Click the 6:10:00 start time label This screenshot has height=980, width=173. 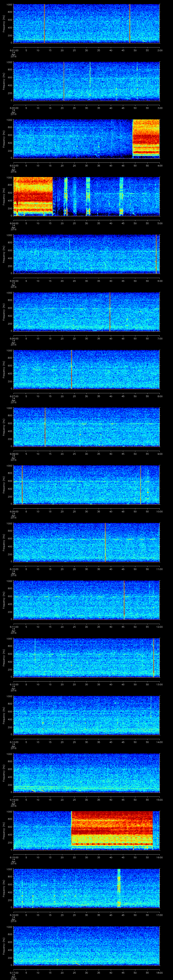(14, 569)
